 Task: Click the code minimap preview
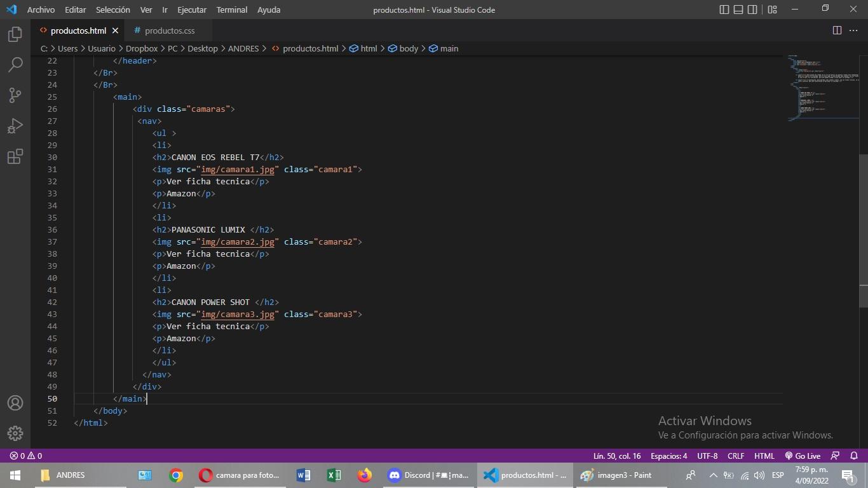tap(823, 88)
